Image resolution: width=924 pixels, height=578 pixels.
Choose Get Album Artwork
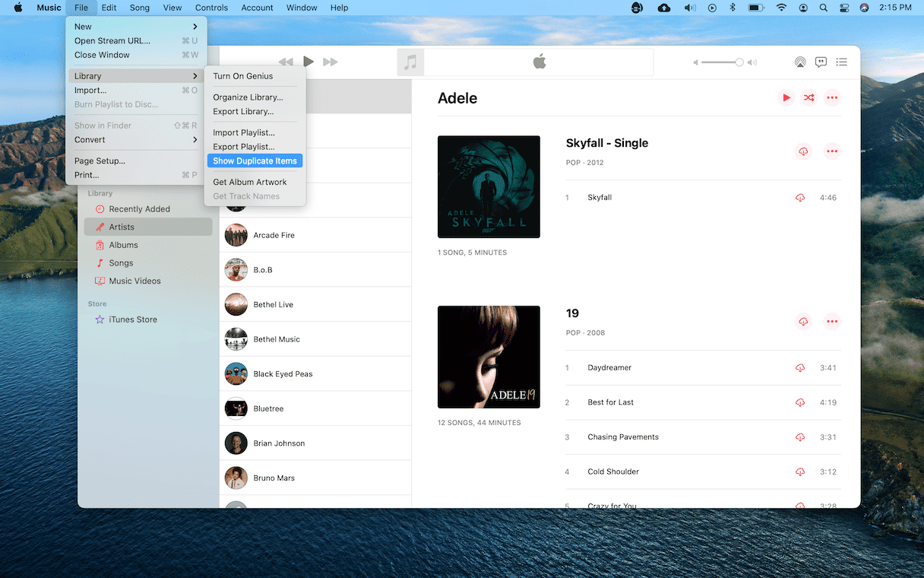pos(255,183)
